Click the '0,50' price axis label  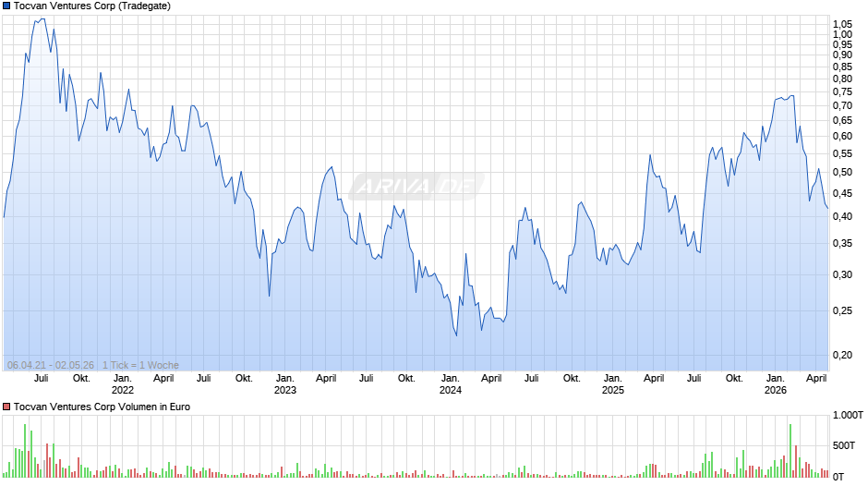click(842, 173)
